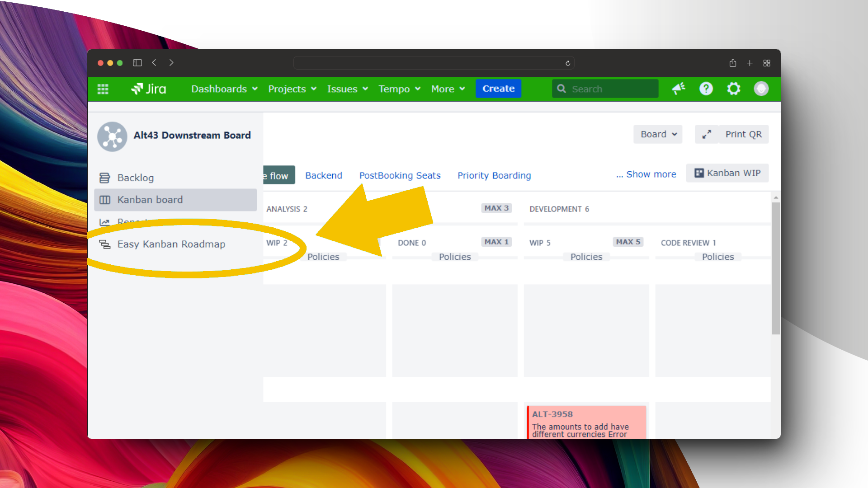Select Easy Kanban Roadmap sidebar item
The width and height of the screenshot is (868, 488).
pyautogui.click(x=171, y=244)
